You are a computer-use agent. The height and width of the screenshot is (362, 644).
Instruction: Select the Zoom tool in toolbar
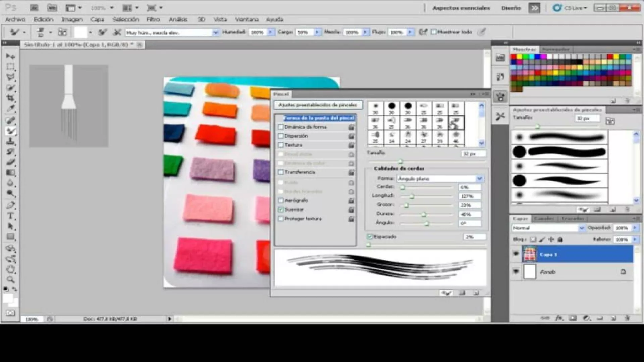click(10, 279)
